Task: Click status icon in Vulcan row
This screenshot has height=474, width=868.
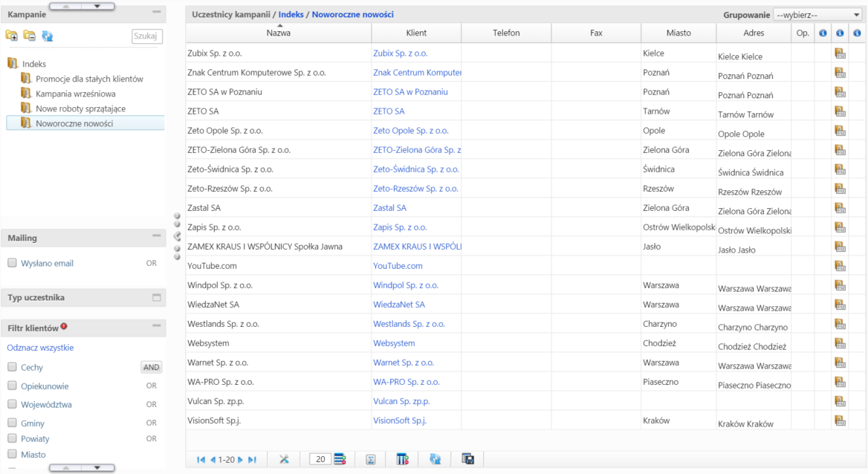Action: (840, 401)
